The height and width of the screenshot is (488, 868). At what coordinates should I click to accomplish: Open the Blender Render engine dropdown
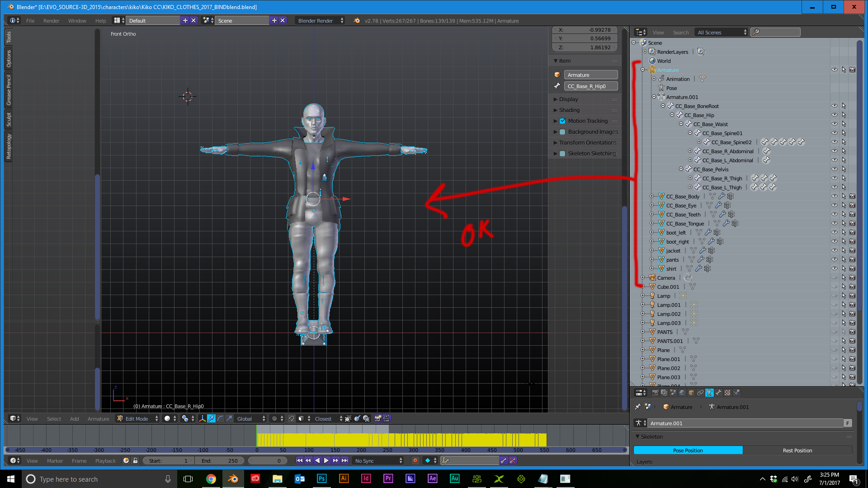tap(320, 20)
